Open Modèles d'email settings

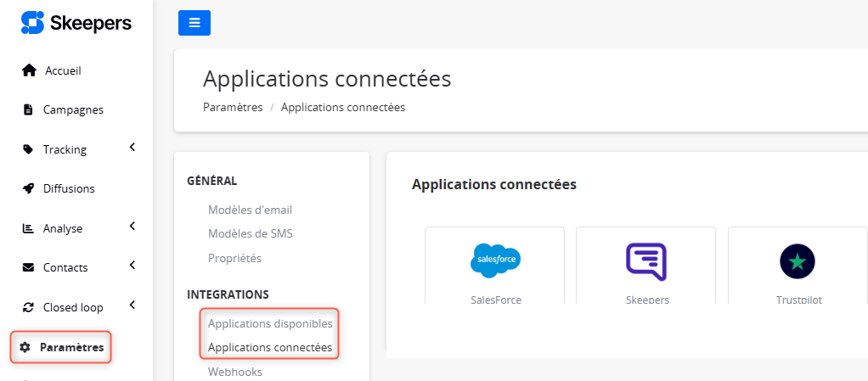250,210
